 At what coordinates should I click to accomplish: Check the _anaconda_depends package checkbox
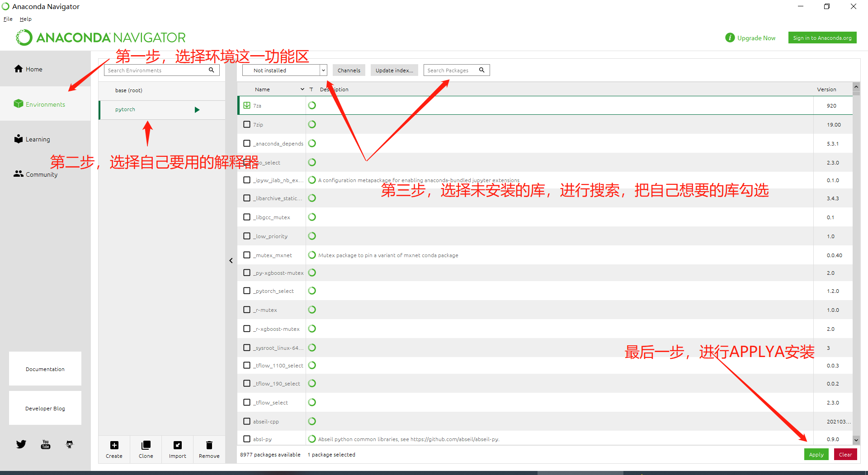(247, 143)
